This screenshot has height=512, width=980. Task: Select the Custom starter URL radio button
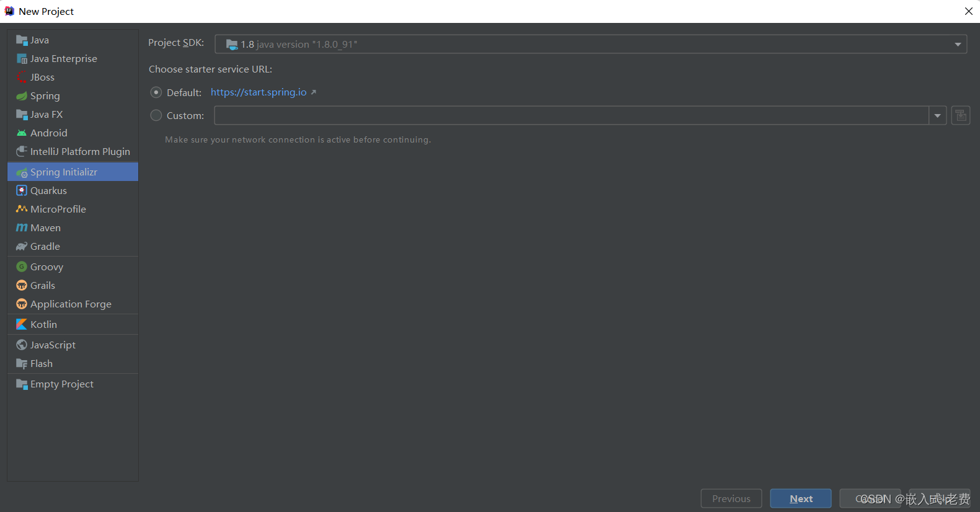point(156,115)
